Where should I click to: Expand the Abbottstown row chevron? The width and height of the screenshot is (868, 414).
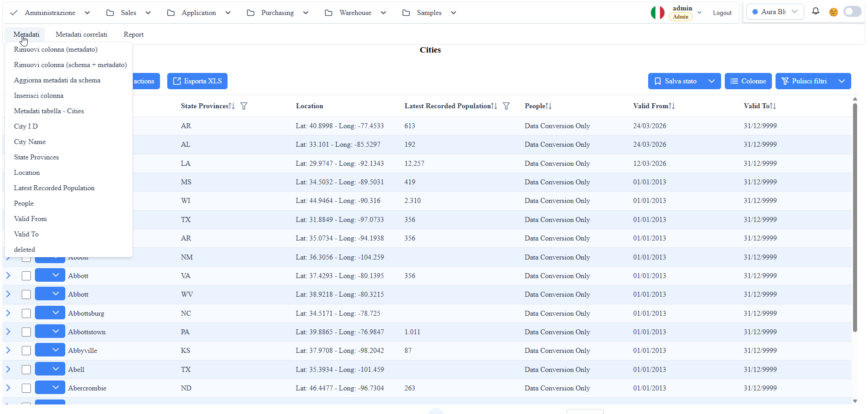point(8,332)
